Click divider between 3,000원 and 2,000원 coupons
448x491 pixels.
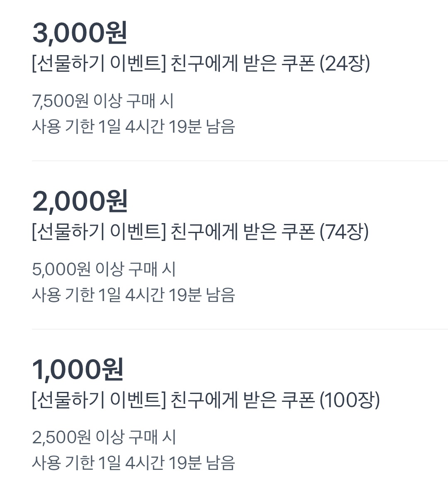click(x=240, y=161)
